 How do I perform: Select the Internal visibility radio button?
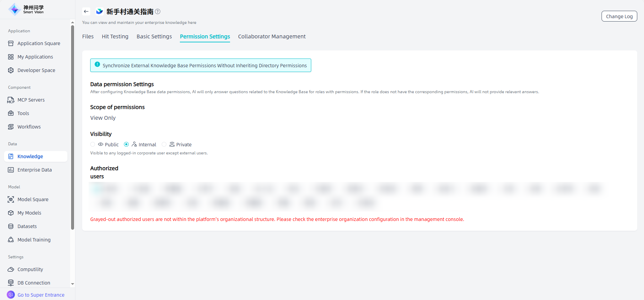[x=126, y=144]
